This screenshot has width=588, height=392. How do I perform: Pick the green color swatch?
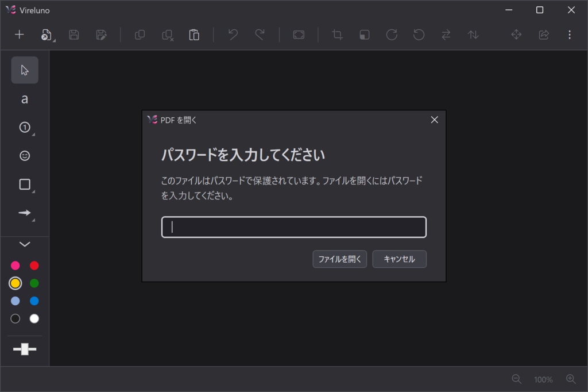[34, 283]
